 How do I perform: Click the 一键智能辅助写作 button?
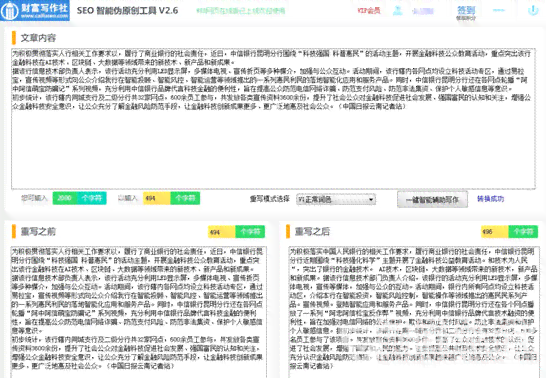pos(432,200)
